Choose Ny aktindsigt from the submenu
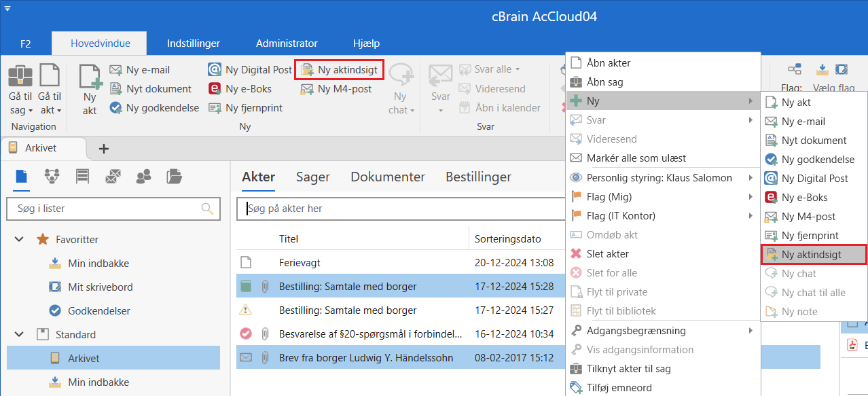Viewport: 868px width, 396px height. coord(811,255)
